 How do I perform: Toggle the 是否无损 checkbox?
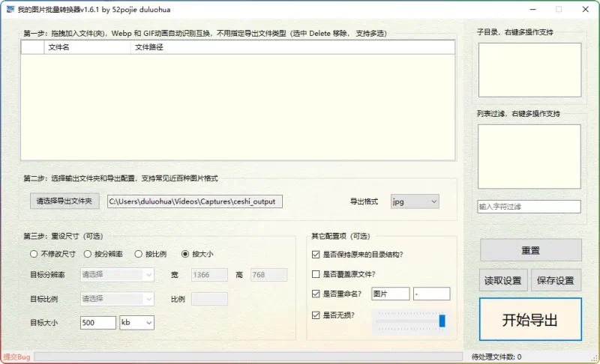pyautogui.click(x=316, y=315)
